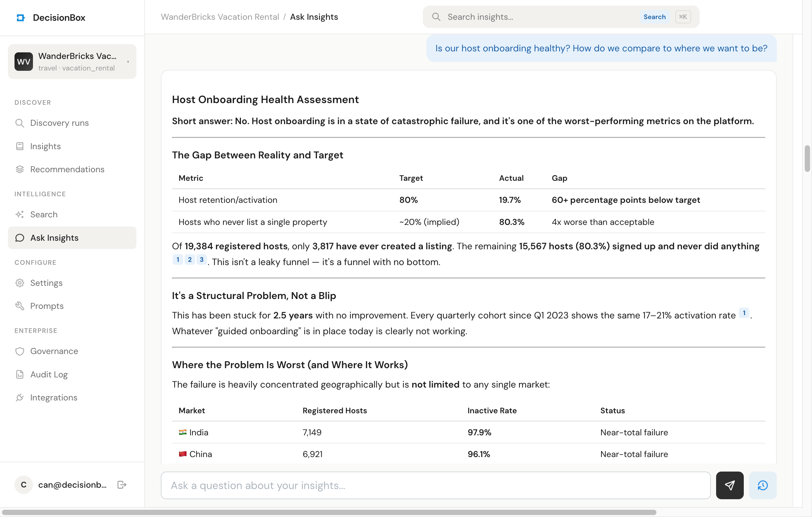
Task: Click 'Hosts who never list a single property'
Action: click(x=252, y=222)
